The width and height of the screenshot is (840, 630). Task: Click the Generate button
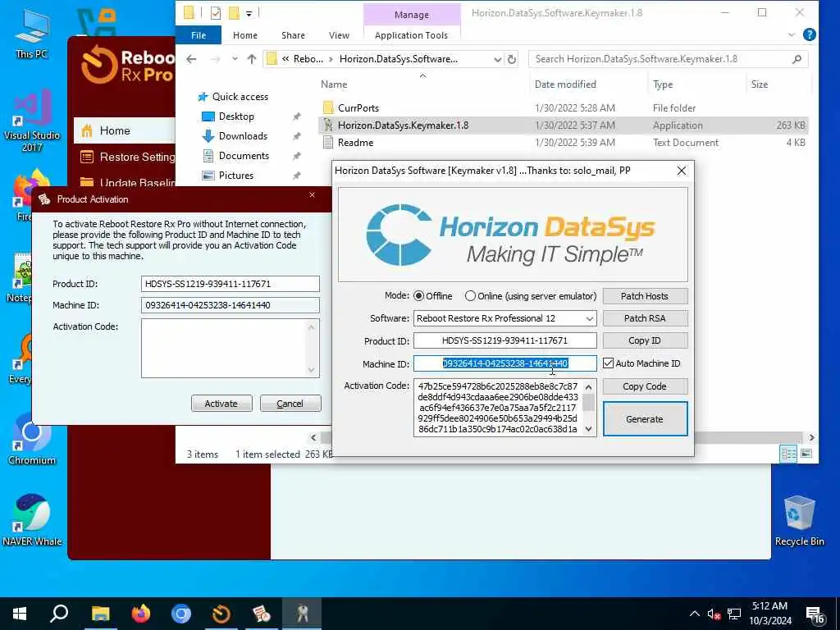645,419
